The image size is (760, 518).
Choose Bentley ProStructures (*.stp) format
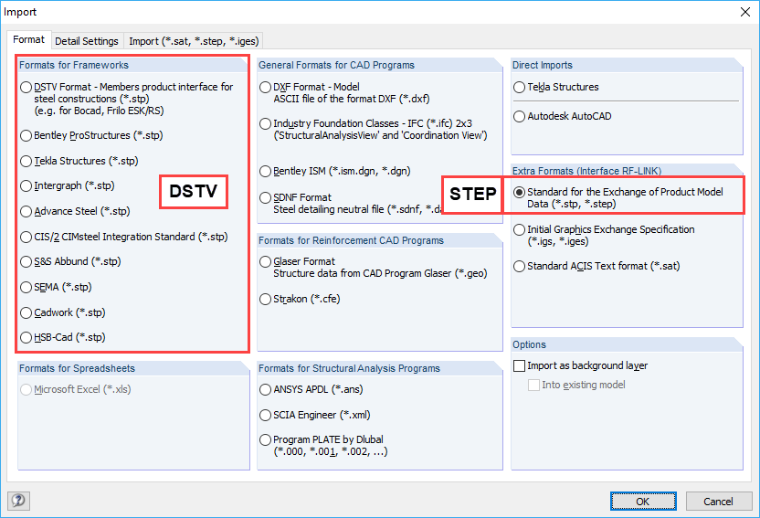coord(26,136)
